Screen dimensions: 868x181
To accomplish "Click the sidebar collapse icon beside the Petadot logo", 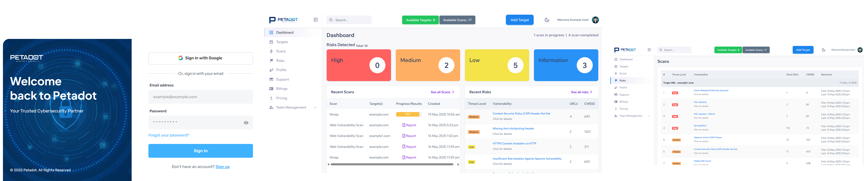I will [x=315, y=20].
